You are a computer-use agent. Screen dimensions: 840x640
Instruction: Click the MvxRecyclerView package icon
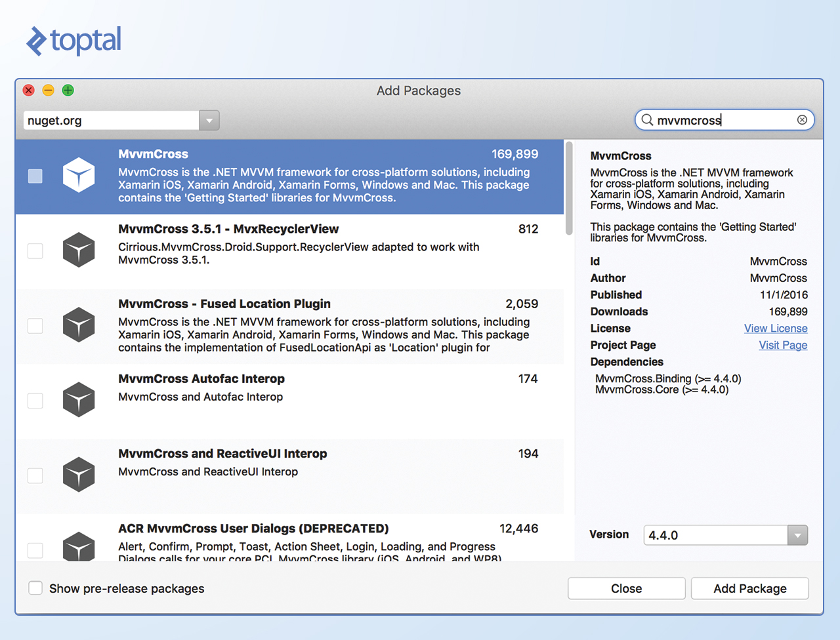(x=79, y=250)
